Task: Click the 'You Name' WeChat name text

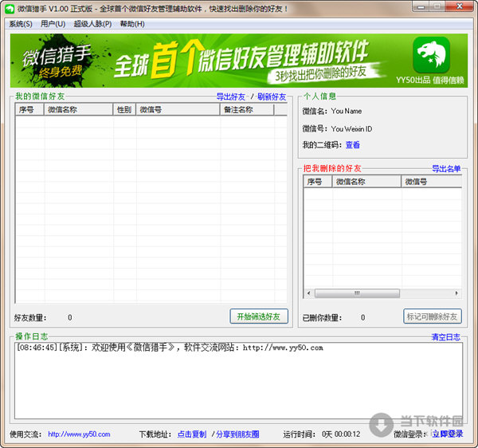Action: [347, 112]
